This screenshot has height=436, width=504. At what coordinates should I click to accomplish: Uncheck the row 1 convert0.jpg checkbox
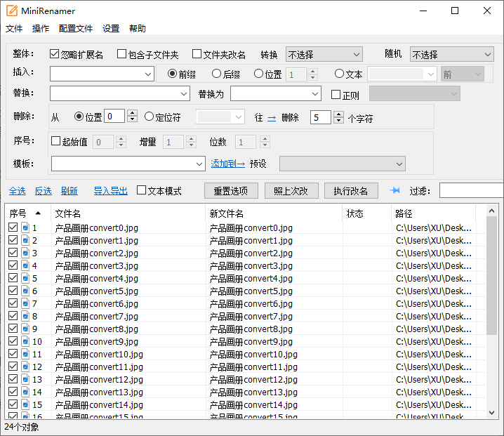pyautogui.click(x=13, y=227)
